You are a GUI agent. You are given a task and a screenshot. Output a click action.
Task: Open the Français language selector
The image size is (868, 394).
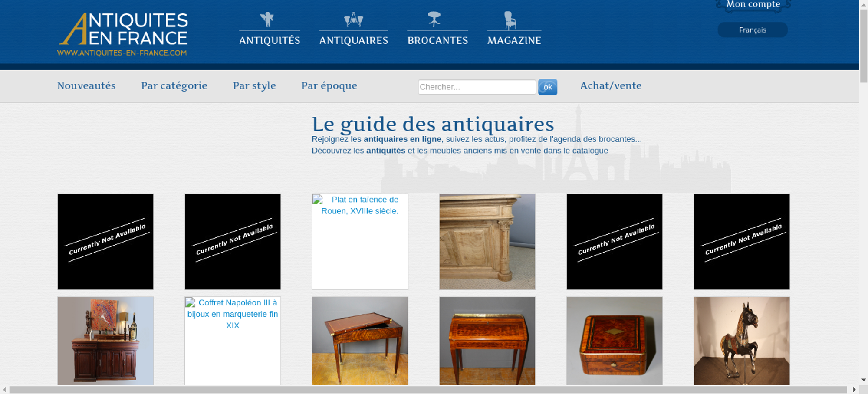752,30
